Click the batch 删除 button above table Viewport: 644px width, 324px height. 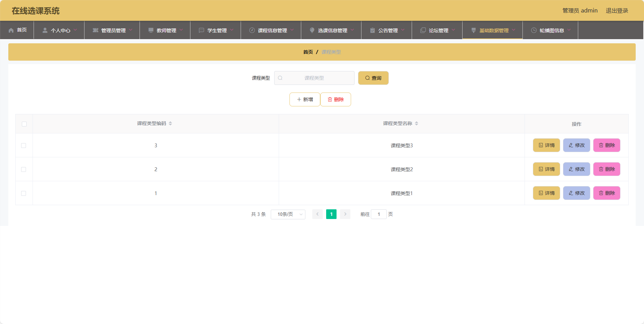pyautogui.click(x=336, y=99)
